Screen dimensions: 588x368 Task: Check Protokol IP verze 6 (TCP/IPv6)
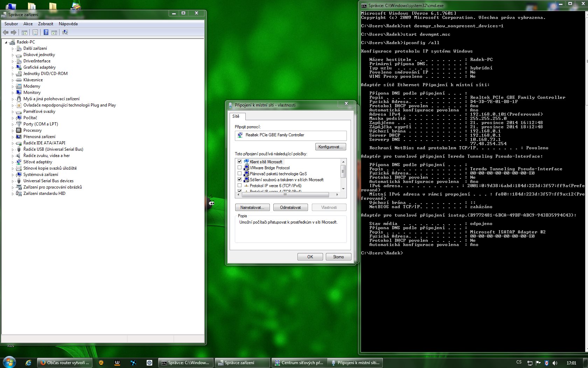click(240, 185)
